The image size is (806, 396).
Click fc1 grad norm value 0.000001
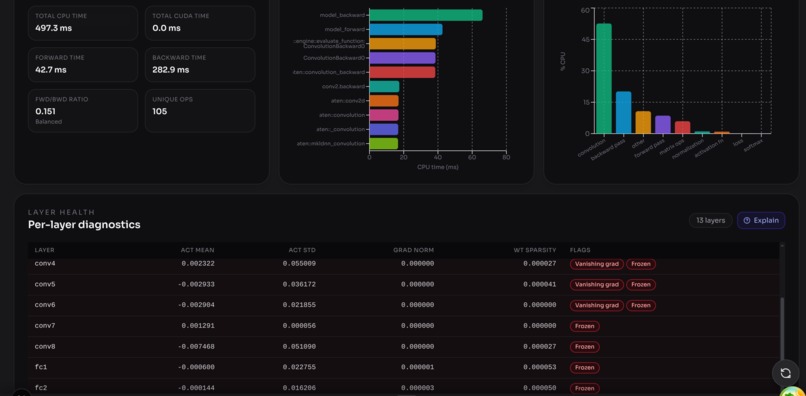tap(417, 367)
